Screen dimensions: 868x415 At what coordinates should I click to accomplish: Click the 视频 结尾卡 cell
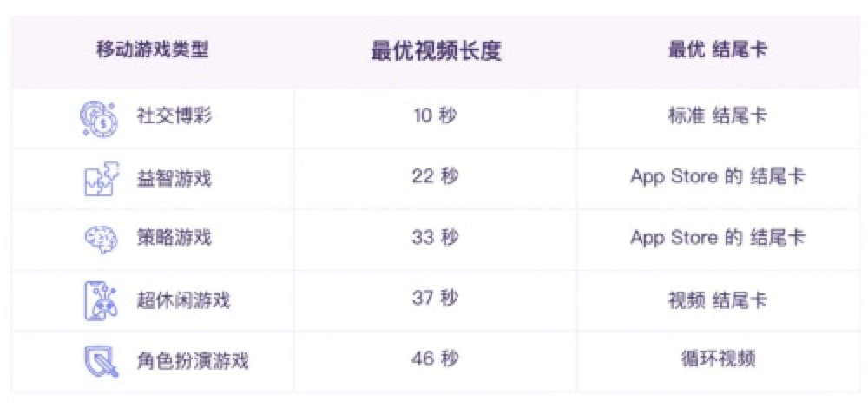718,300
